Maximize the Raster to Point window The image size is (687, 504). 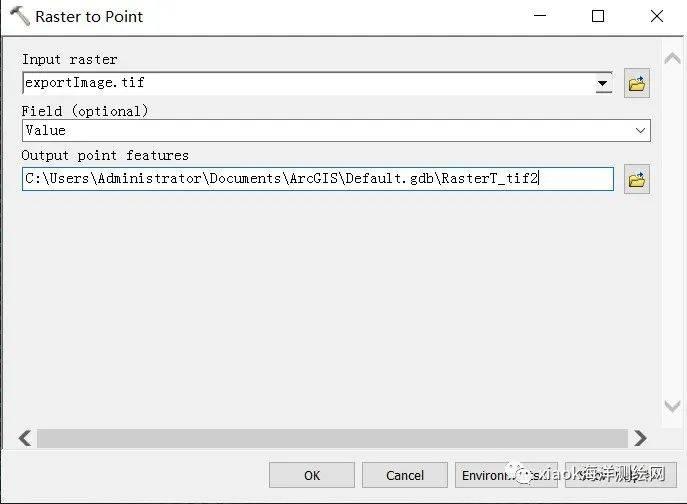tap(598, 16)
